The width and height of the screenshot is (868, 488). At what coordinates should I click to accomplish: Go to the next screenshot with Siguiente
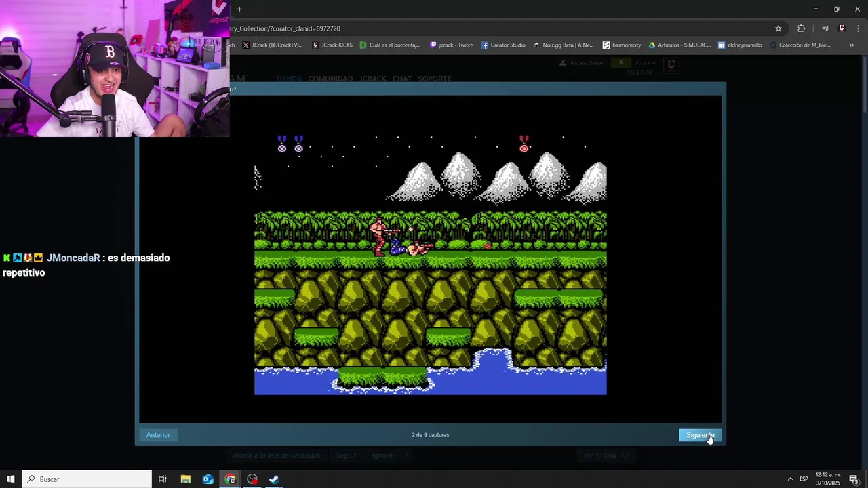click(x=700, y=435)
